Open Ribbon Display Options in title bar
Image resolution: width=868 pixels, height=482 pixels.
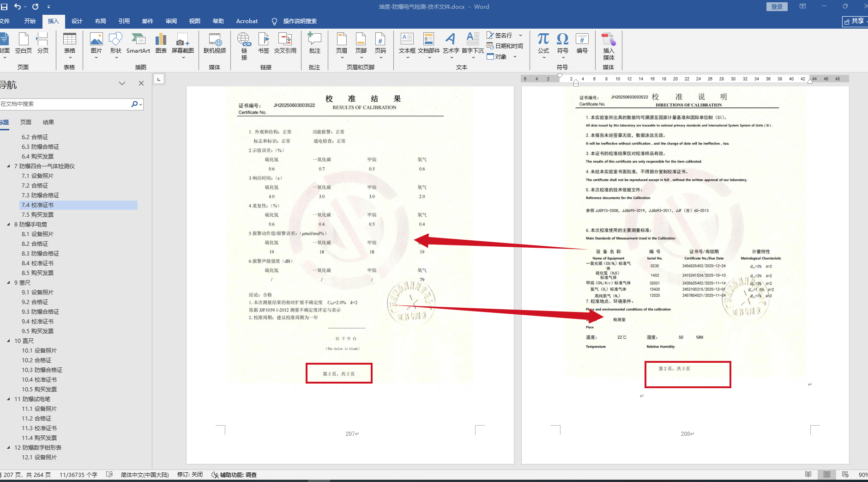tap(803, 6)
